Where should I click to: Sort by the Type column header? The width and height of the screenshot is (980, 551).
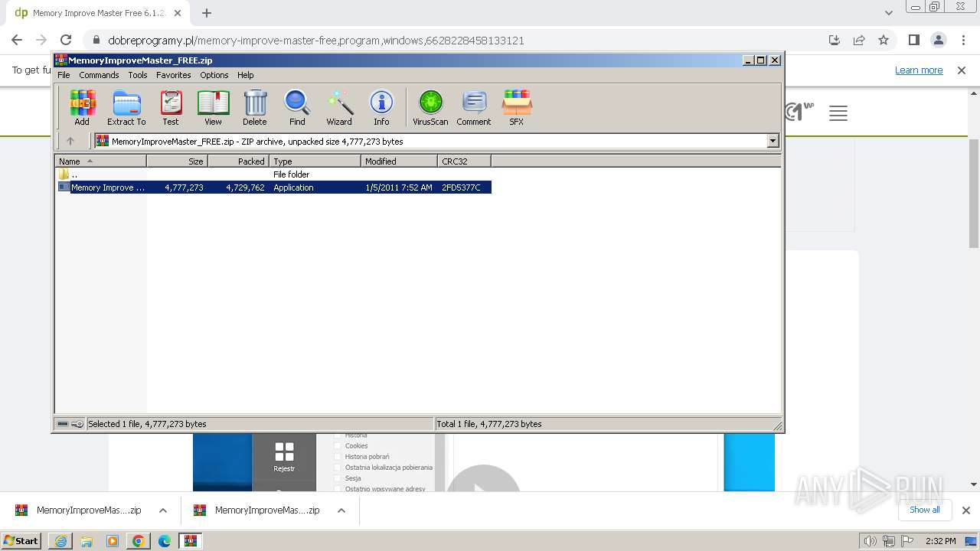click(x=315, y=161)
